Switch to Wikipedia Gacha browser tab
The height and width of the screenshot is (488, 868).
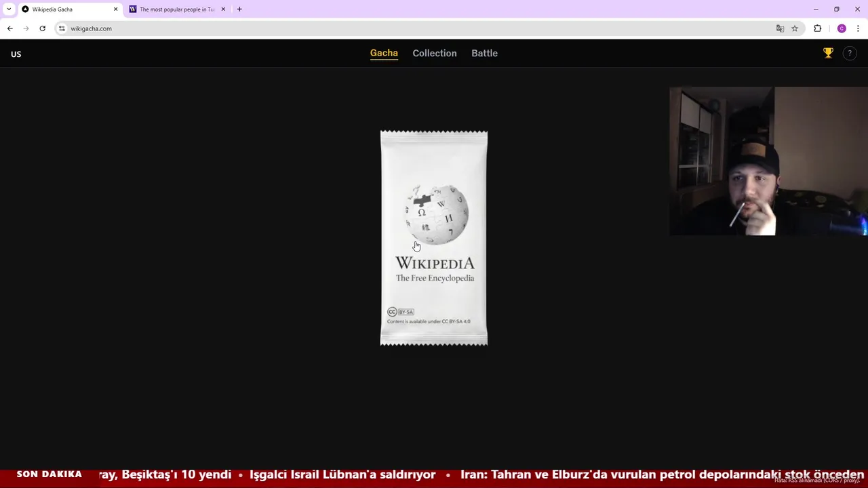pyautogui.click(x=69, y=9)
